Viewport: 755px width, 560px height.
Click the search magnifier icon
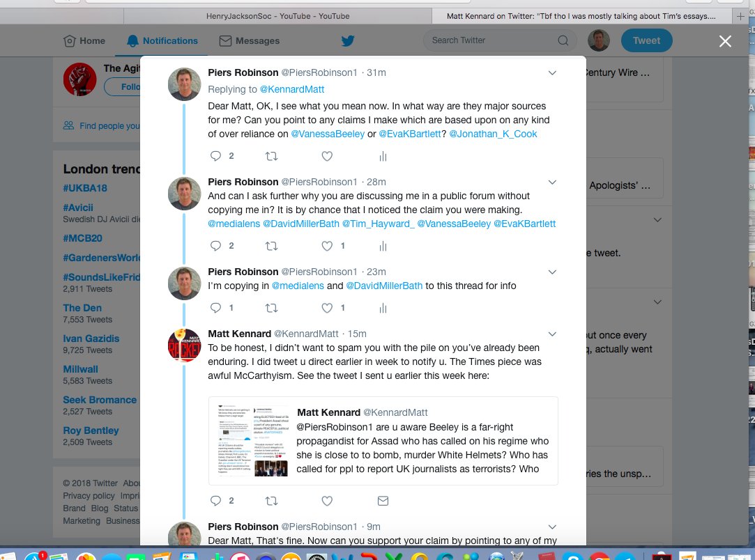[x=563, y=40]
